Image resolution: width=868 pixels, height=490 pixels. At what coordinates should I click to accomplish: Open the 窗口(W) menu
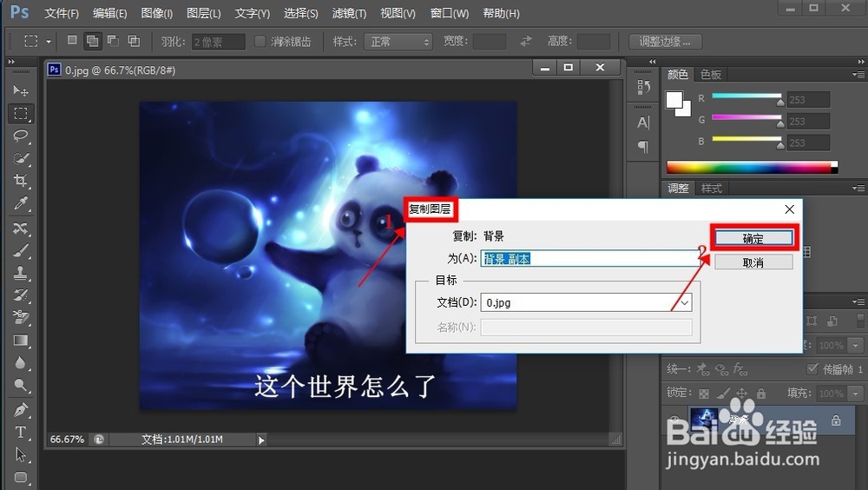click(x=450, y=13)
